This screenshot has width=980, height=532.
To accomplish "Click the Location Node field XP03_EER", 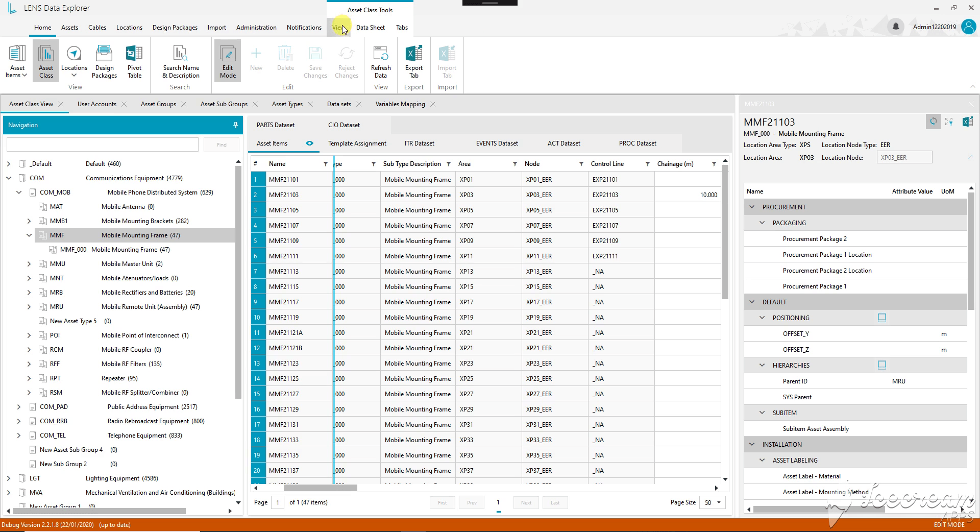I will pos(904,157).
